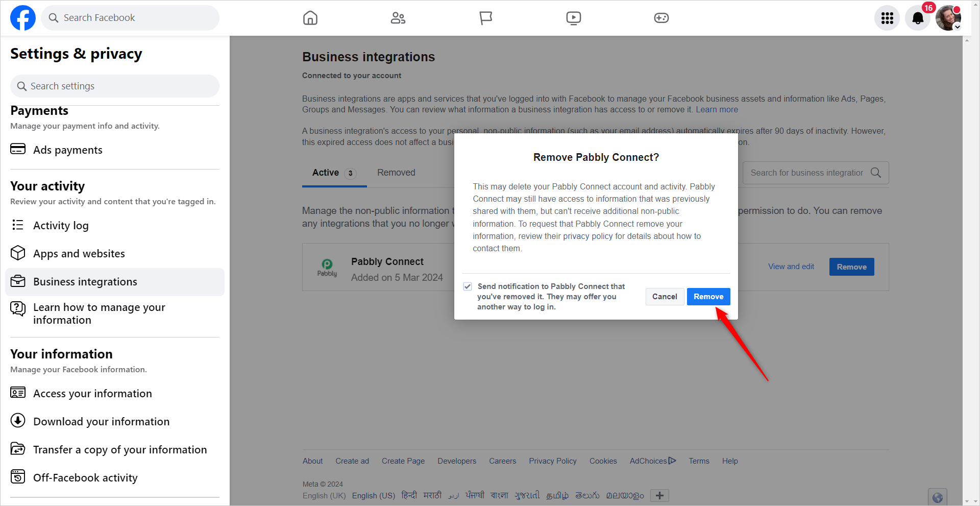The width and height of the screenshot is (980, 506).
Task: Open the Pages flag icon
Action: click(x=486, y=18)
